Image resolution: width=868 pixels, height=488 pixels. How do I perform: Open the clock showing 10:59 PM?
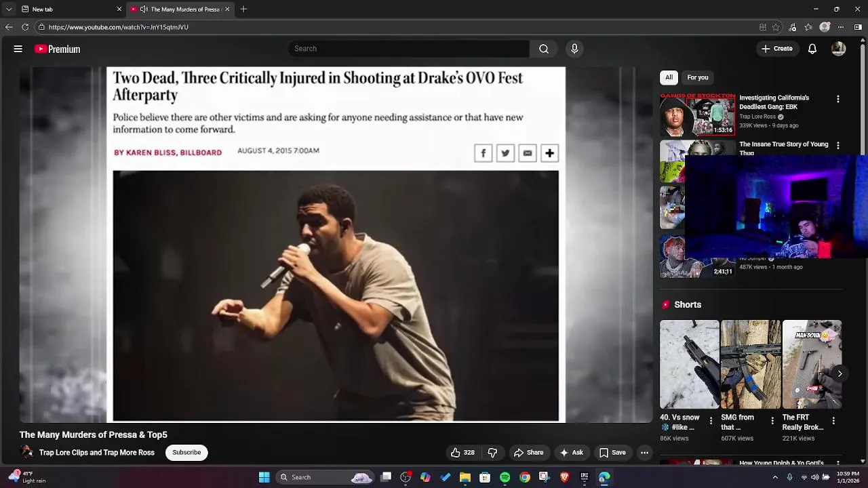click(848, 477)
